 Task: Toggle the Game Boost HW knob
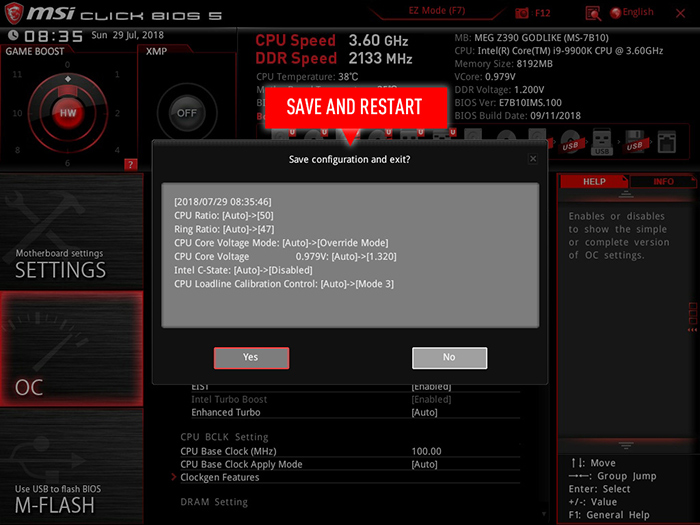(x=68, y=113)
